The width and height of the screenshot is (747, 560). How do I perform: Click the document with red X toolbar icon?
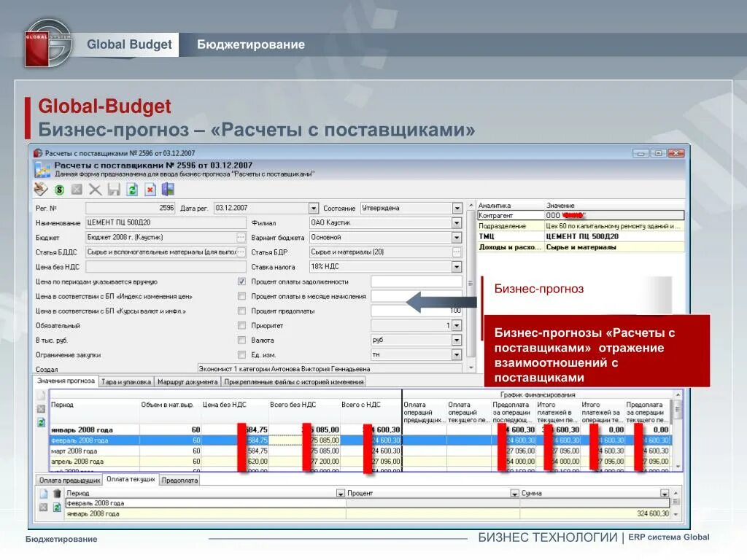tap(150, 190)
